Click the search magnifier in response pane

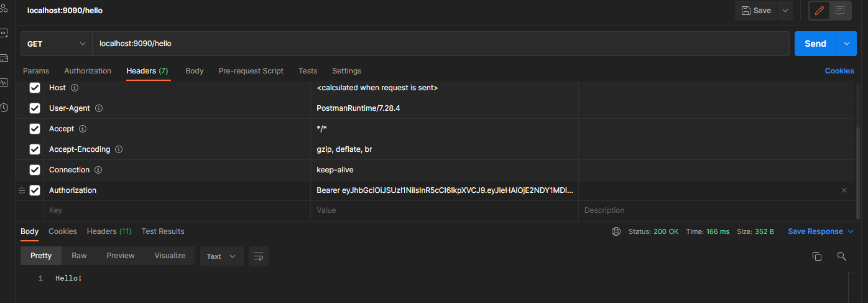click(x=841, y=256)
